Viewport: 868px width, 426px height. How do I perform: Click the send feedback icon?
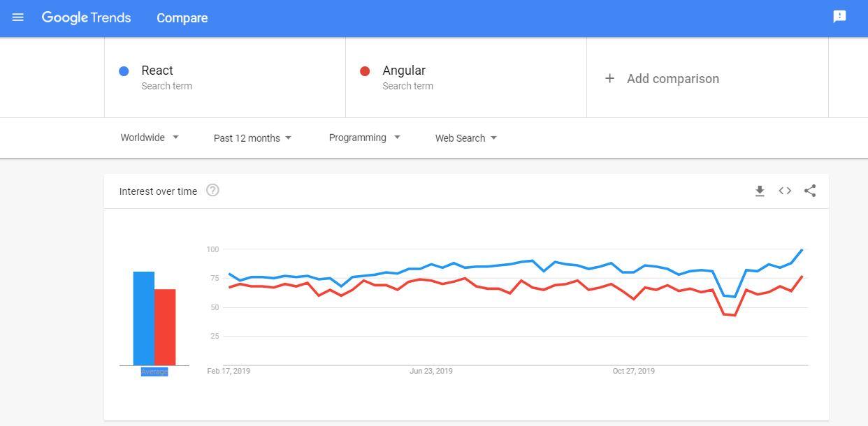point(839,17)
